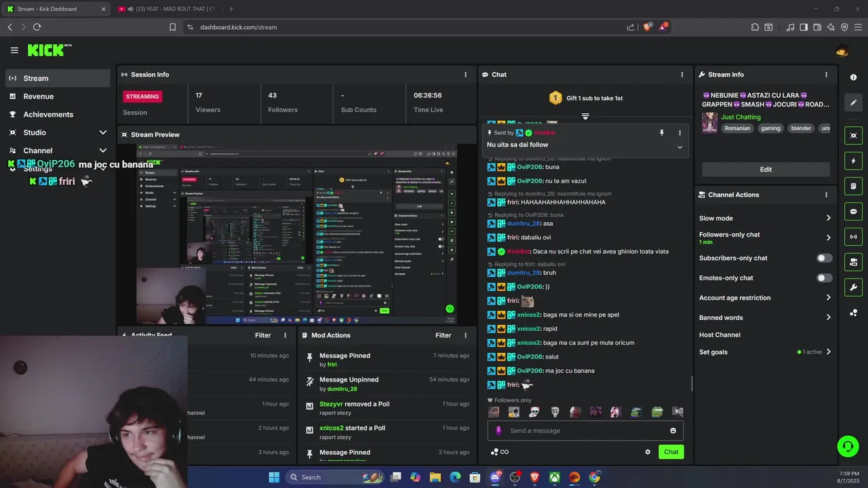Click the browser address bar URL
This screenshot has height=488, width=868.
(239, 27)
